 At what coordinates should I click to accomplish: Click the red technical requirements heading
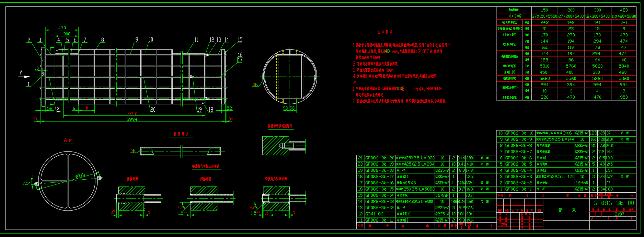click(x=385, y=32)
